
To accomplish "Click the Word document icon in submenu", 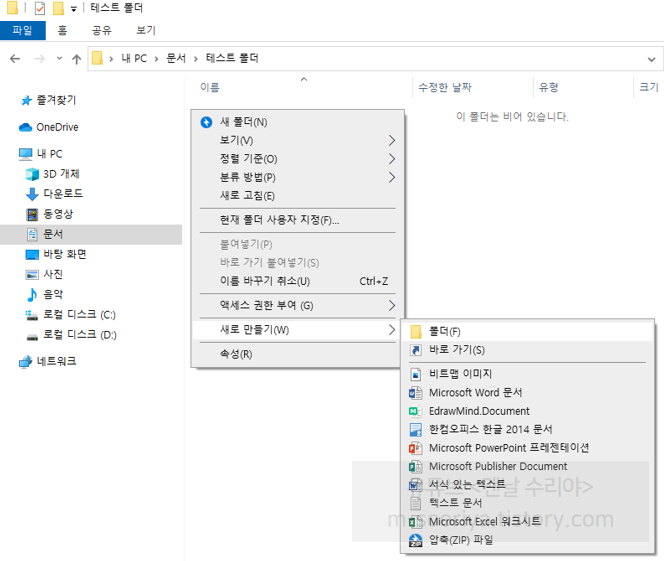I will (415, 393).
